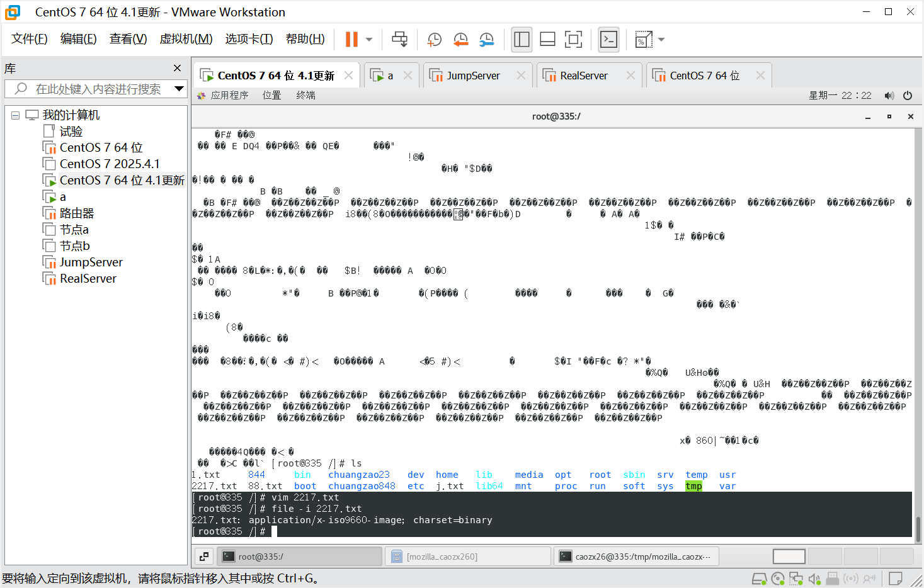This screenshot has width=924, height=588.
Task: Open the guest 应用程序 menu
Action: click(x=223, y=95)
